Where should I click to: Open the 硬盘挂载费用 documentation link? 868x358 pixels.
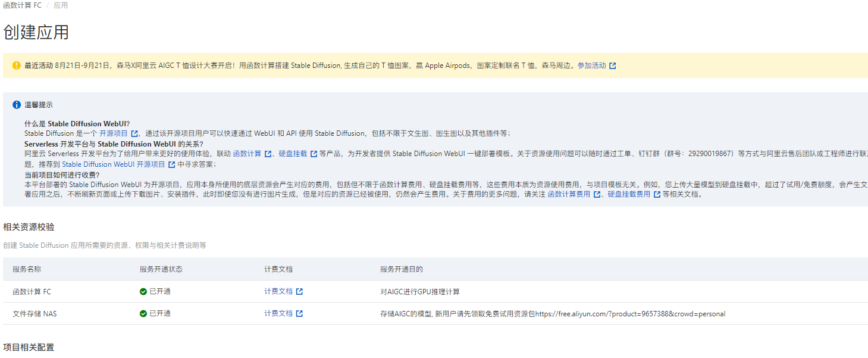629,194
